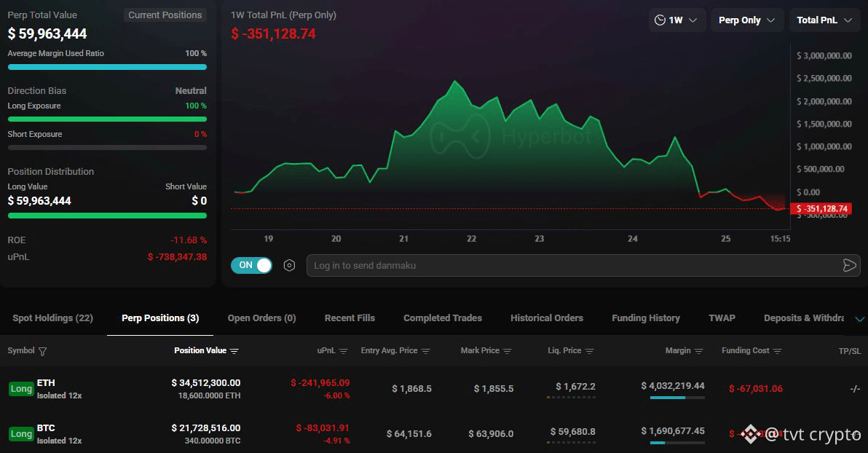Sort by Mark Price column icon
868x453 pixels.
507,351
